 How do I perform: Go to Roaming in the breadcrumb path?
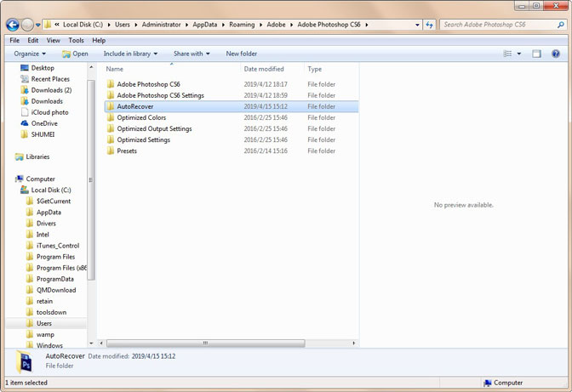(x=242, y=25)
